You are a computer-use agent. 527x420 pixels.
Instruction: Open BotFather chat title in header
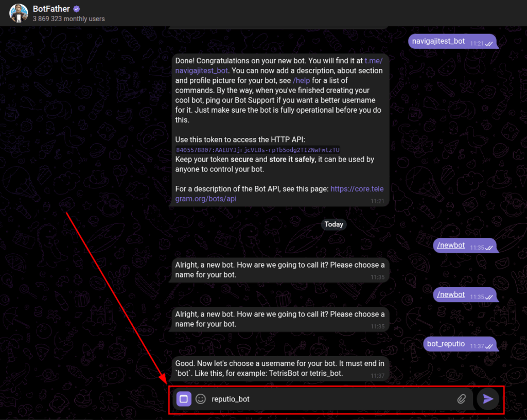click(51, 9)
